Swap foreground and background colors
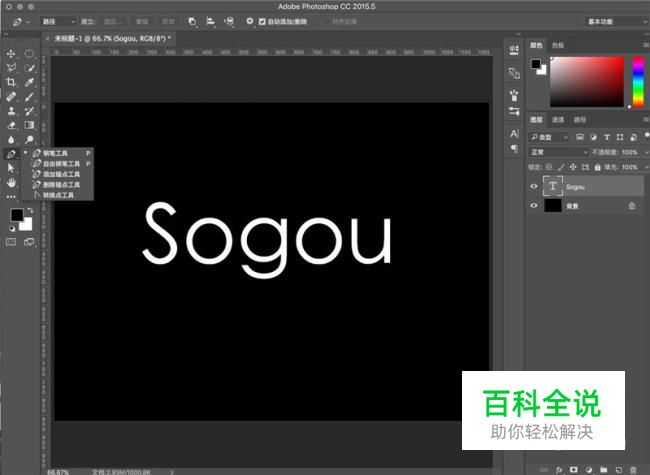The width and height of the screenshot is (650, 475). click(30, 211)
